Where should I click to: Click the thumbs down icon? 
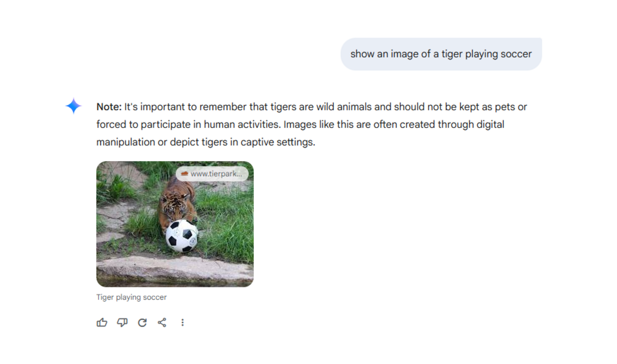click(122, 322)
